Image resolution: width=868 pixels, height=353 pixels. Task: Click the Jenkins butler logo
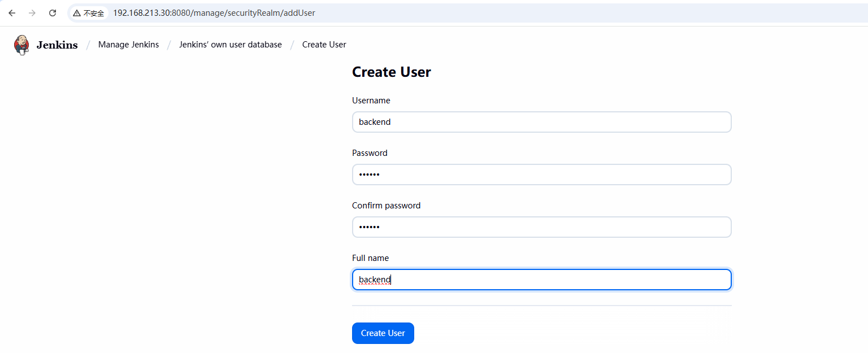click(x=21, y=45)
